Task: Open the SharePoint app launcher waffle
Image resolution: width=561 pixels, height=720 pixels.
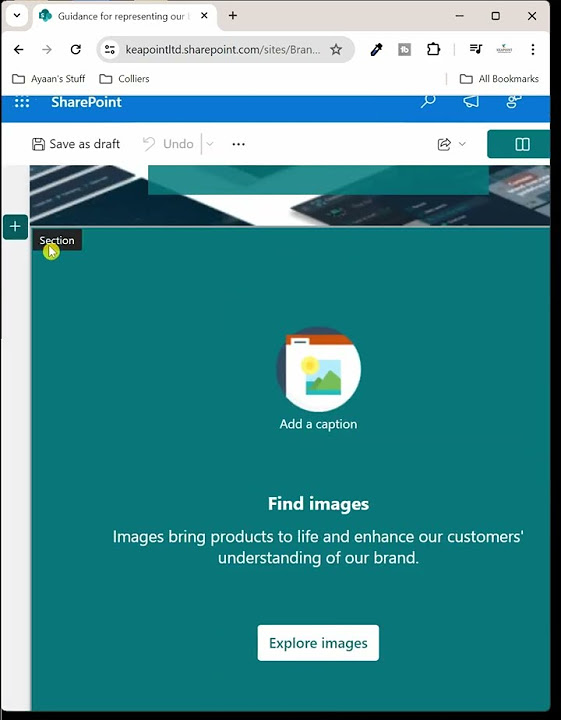Action: click(x=22, y=102)
